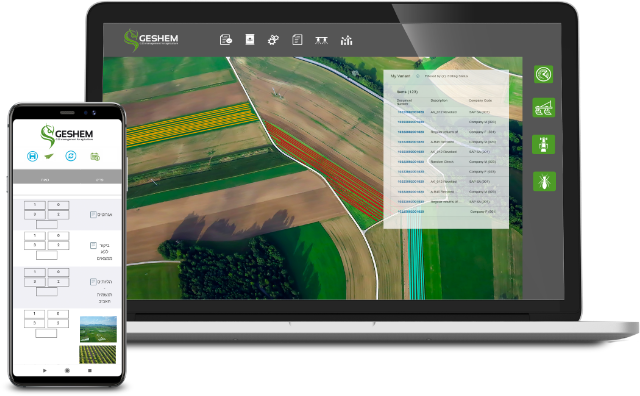
Task: Click the insect pest sidebar icon
Action: click(544, 181)
